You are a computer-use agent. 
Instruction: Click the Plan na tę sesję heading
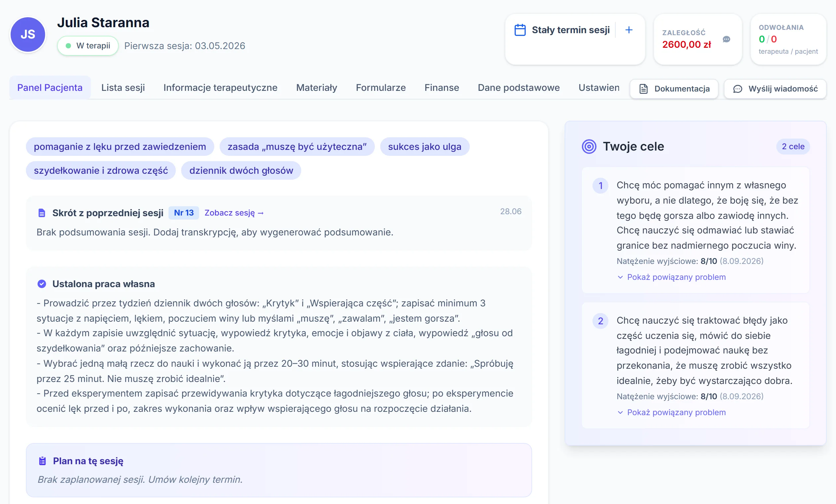tap(88, 461)
